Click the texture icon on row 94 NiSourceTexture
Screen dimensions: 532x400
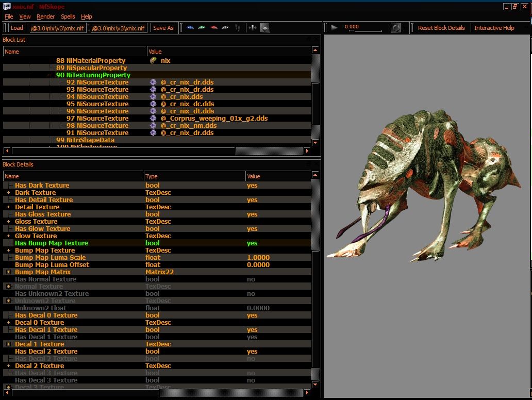[153, 97]
